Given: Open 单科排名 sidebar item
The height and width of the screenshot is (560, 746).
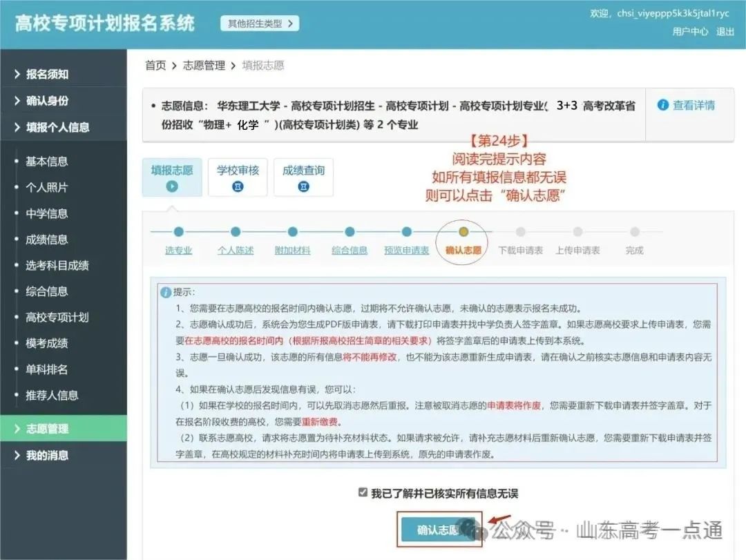Looking at the screenshot, I should click(47, 369).
